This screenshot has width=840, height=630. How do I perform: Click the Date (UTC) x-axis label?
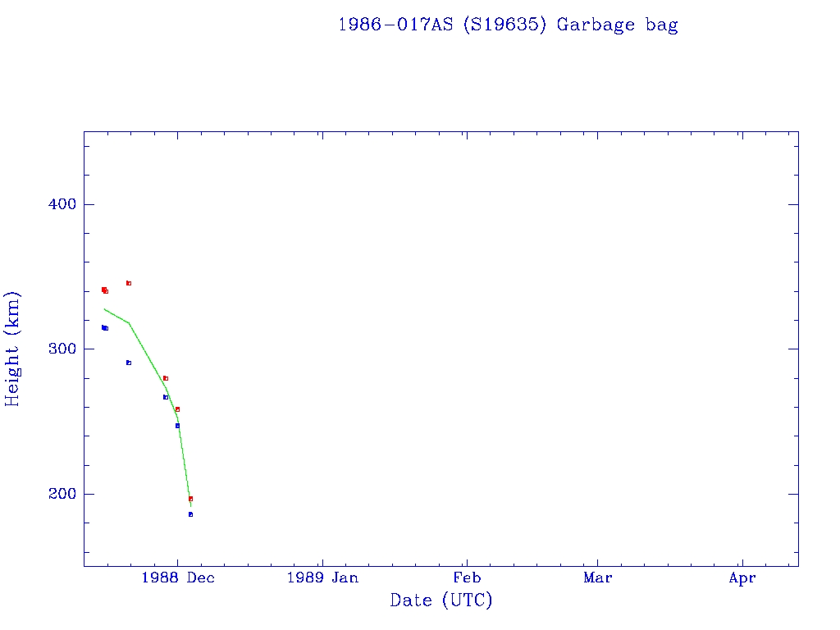(441, 600)
